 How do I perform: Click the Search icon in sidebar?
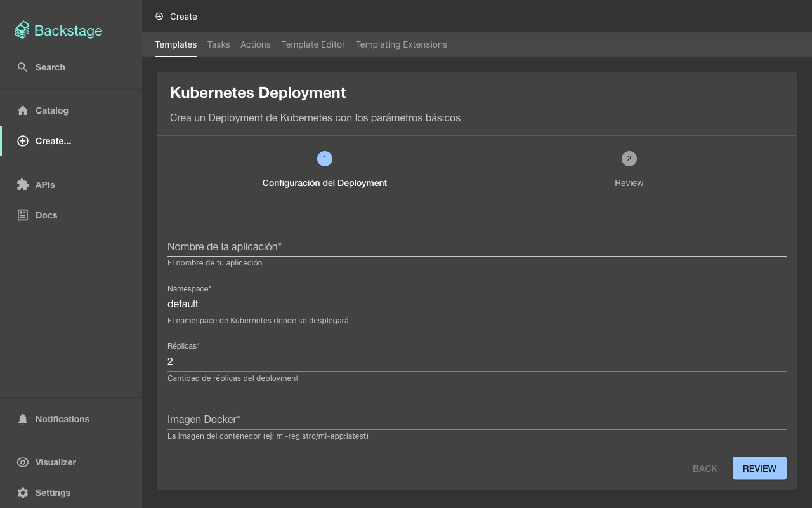[x=23, y=67]
